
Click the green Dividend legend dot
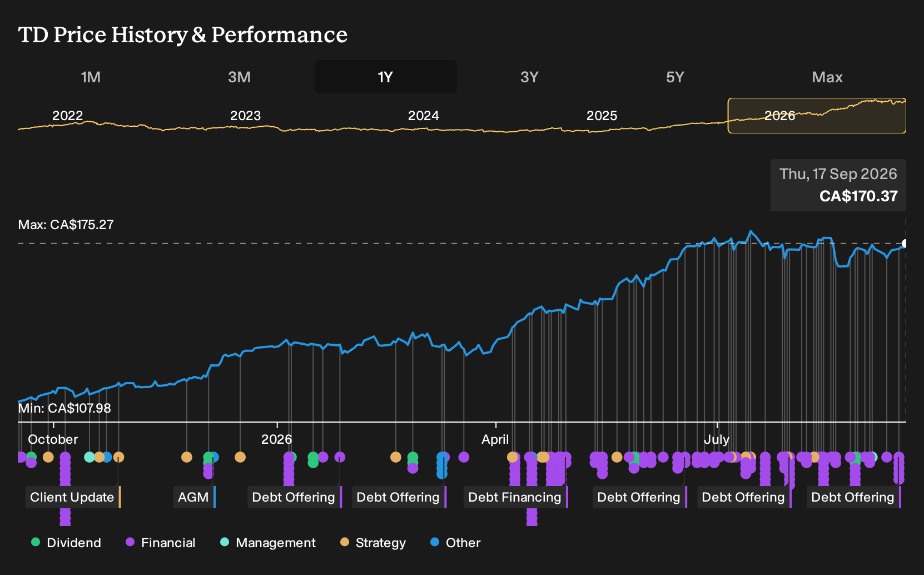point(36,542)
